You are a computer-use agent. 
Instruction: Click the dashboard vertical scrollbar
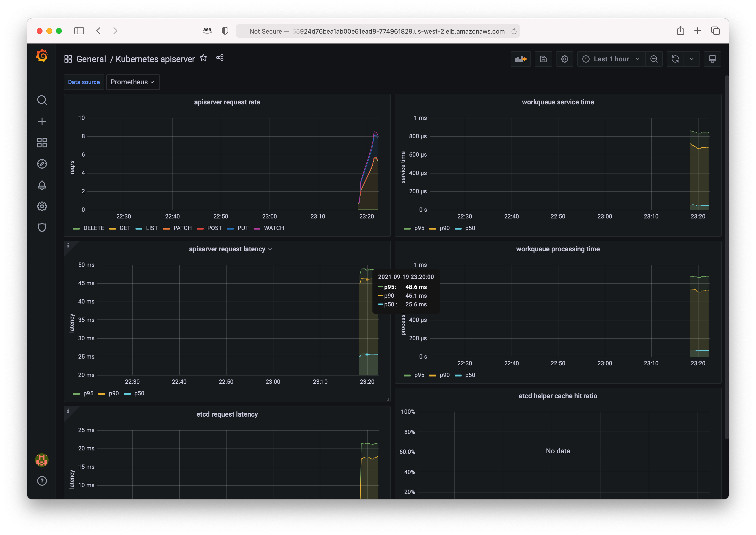pos(727,257)
